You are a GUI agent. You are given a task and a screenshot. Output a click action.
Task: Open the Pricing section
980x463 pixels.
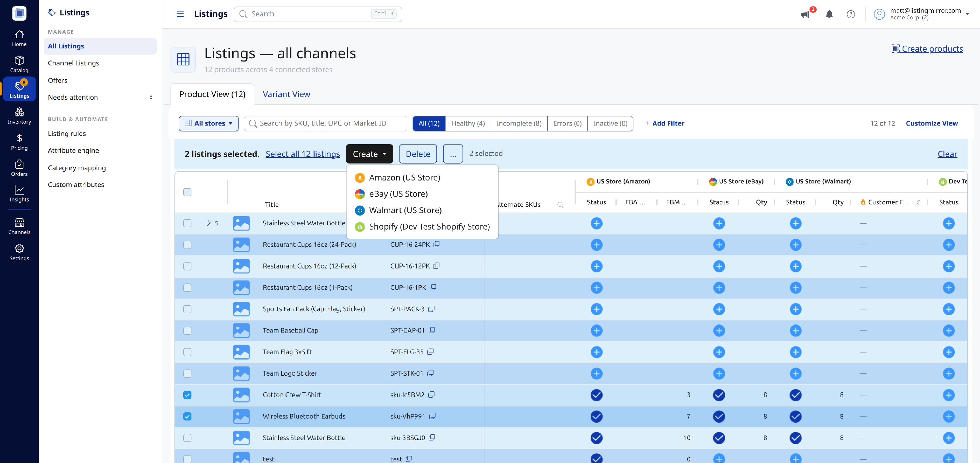[x=19, y=142]
